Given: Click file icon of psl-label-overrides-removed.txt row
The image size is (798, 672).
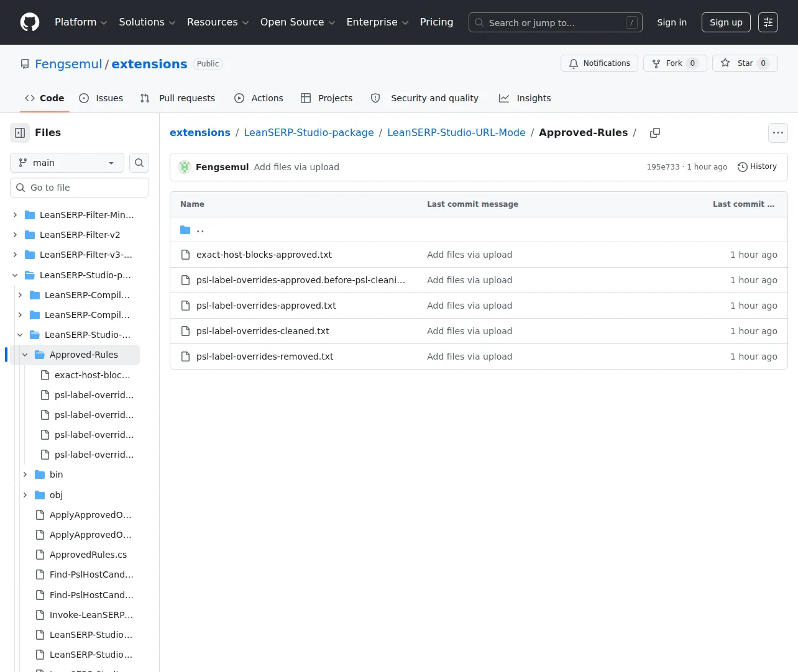Looking at the screenshot, I should [185, 356].
